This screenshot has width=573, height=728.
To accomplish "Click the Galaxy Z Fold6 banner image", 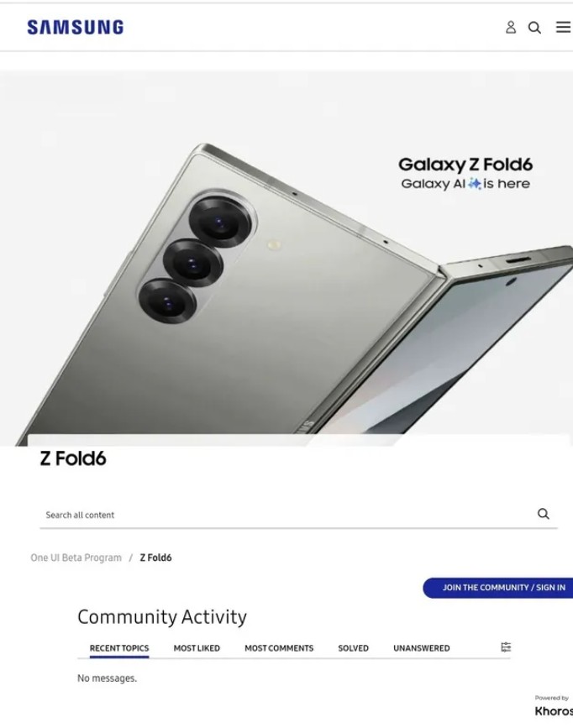I will pyautogui.click(x=286, y=258).
